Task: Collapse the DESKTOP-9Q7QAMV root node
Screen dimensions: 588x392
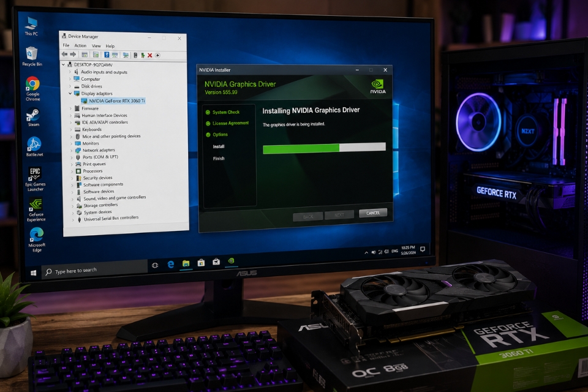Action: (x=63, y=64)
